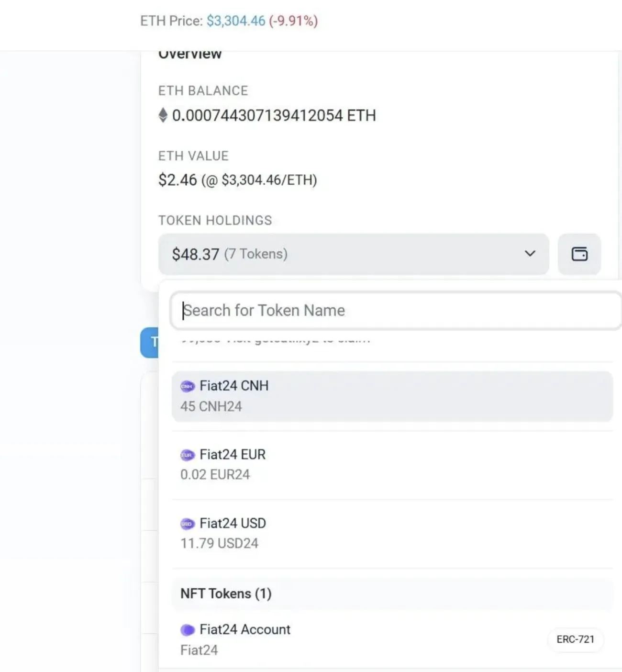The width and height of the screenshot is (622, 672).
Task: Open the Fiat24 USD token name
Action: click(x=233, y=523)
